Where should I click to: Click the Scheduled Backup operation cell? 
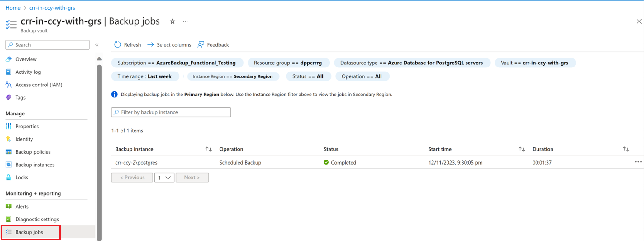(240, 162)
